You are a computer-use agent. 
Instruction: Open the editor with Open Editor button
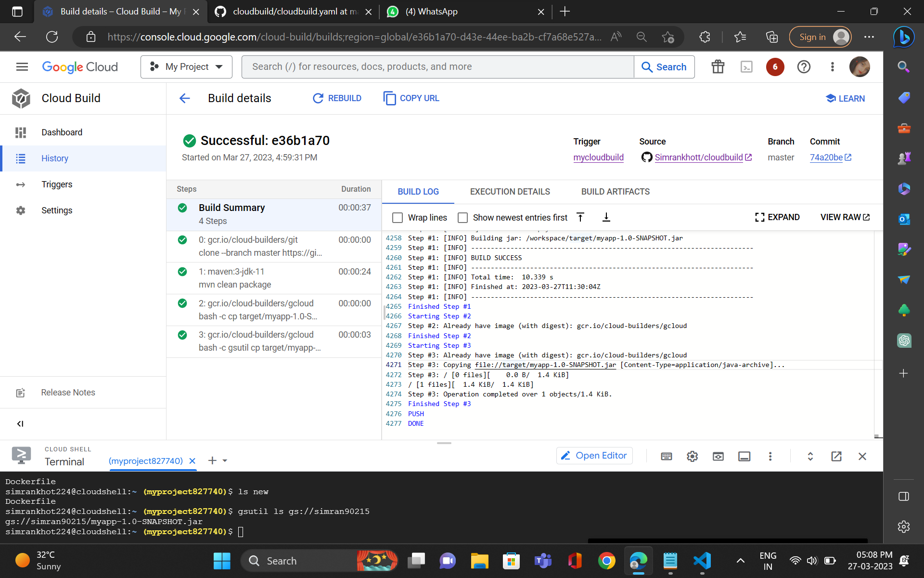pyautogui.click(x=594, y=456)
